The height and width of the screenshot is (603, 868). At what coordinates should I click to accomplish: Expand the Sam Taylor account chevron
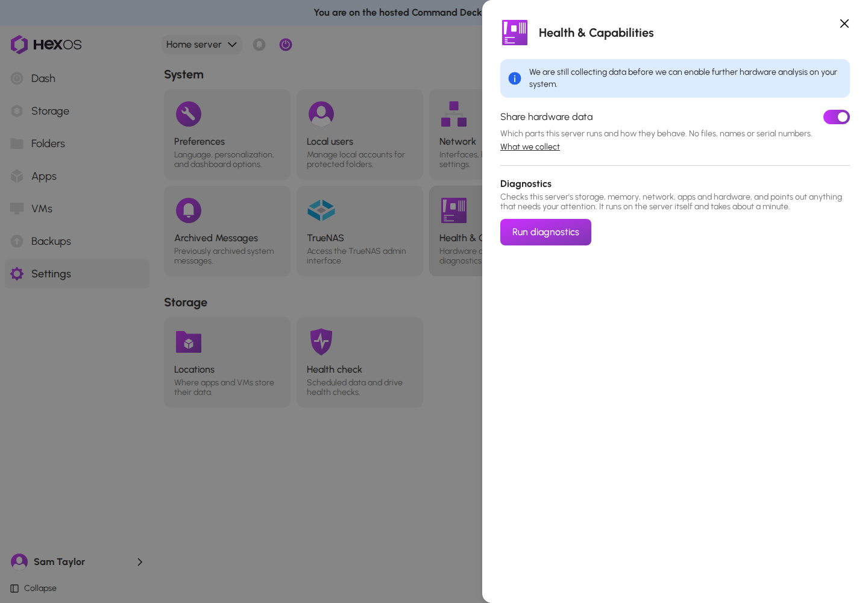pyautogui.click(x=140, y=562)
